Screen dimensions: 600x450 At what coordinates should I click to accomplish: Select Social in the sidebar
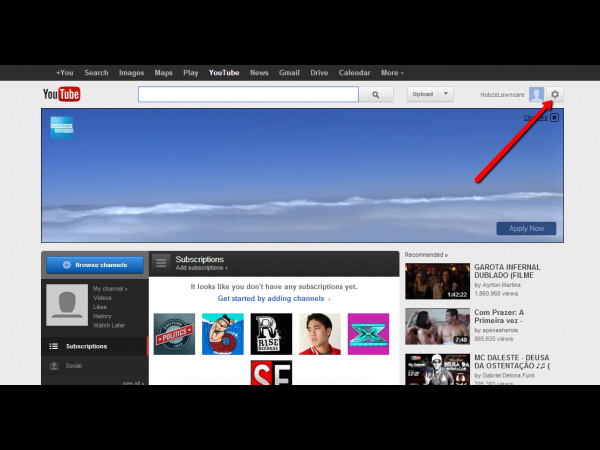click(x=95, y=366)
